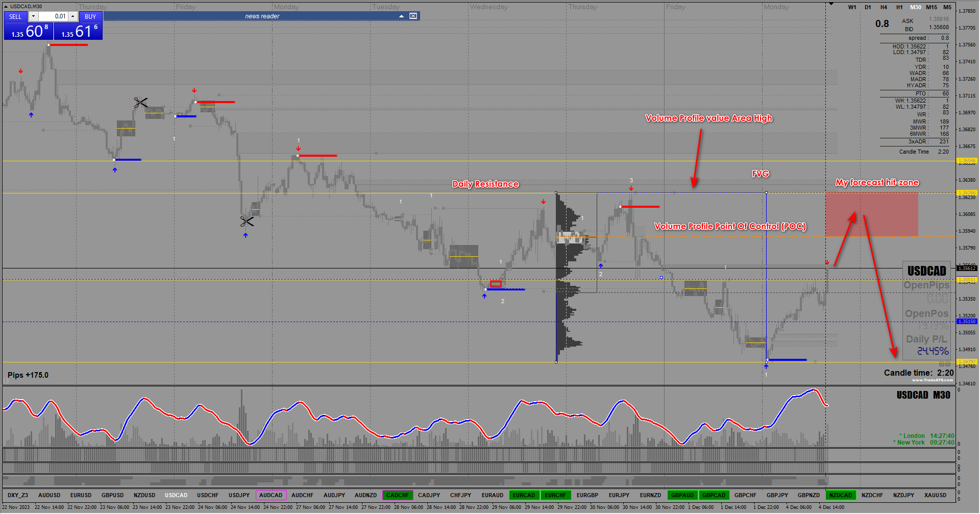This screenshot has width=980, height=514.
Task: Select the green NZDCAD symbol button
Action: [x=841, y=495]
